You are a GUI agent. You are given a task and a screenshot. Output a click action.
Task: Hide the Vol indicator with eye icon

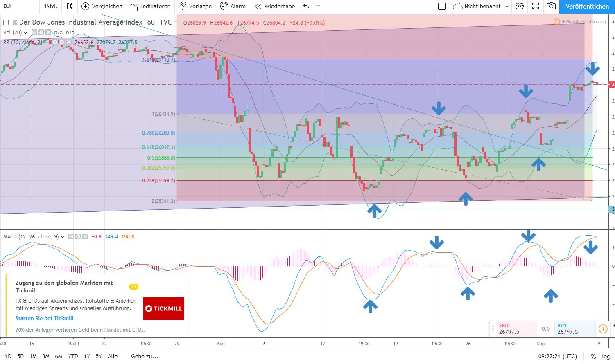[34, 32]
